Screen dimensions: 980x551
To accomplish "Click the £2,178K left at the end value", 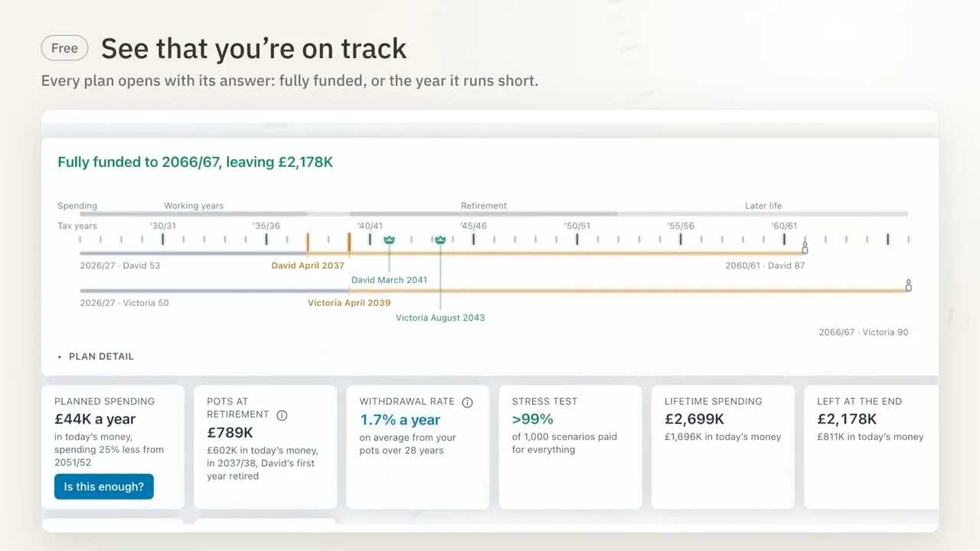I will 847,419.
